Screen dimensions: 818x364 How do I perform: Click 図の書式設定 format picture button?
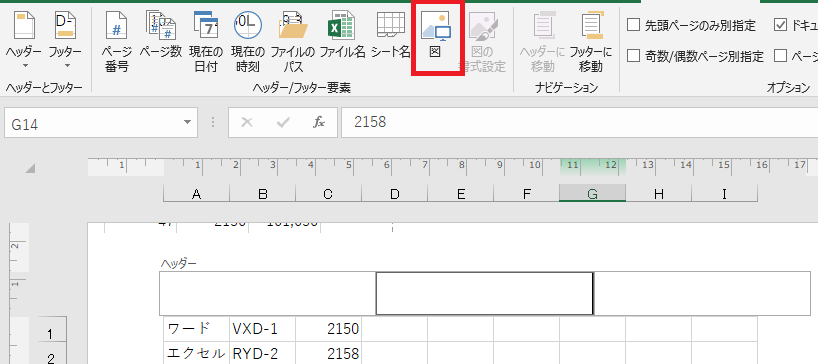pyautogui.click(x=482, y=42)
